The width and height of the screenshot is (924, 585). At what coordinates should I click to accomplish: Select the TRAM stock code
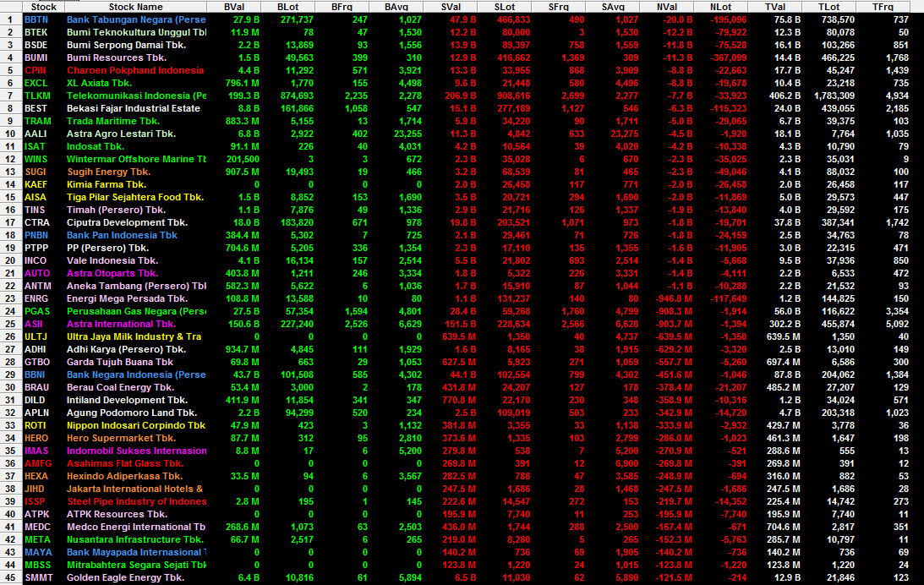(38, 121)
